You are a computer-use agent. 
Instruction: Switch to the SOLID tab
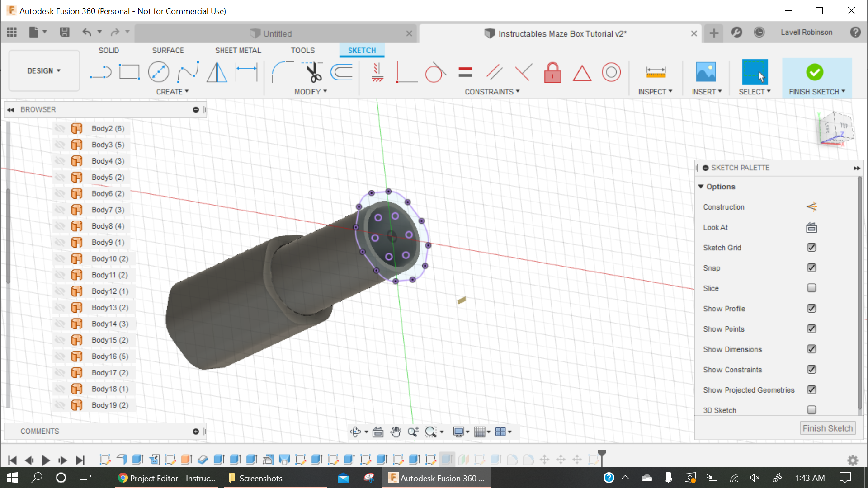point(108,51)
